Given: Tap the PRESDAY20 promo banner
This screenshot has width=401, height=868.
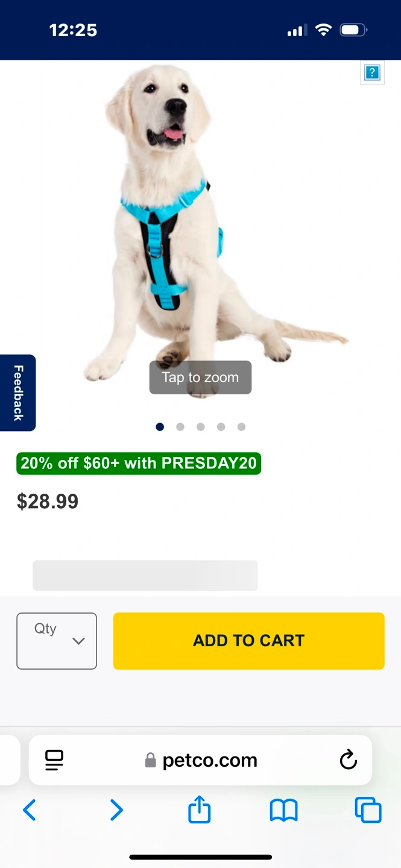Looking at the screenshot, I should point(139,464).
